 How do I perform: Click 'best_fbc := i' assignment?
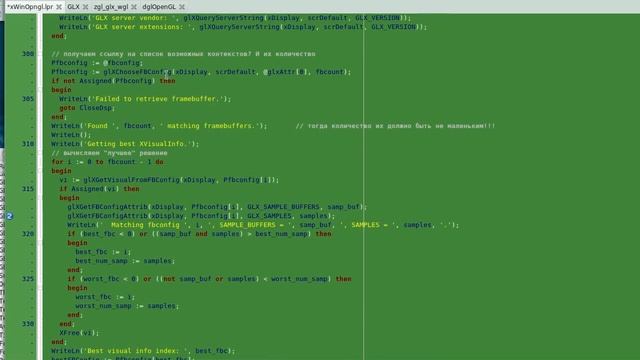(x=102, y=252)
